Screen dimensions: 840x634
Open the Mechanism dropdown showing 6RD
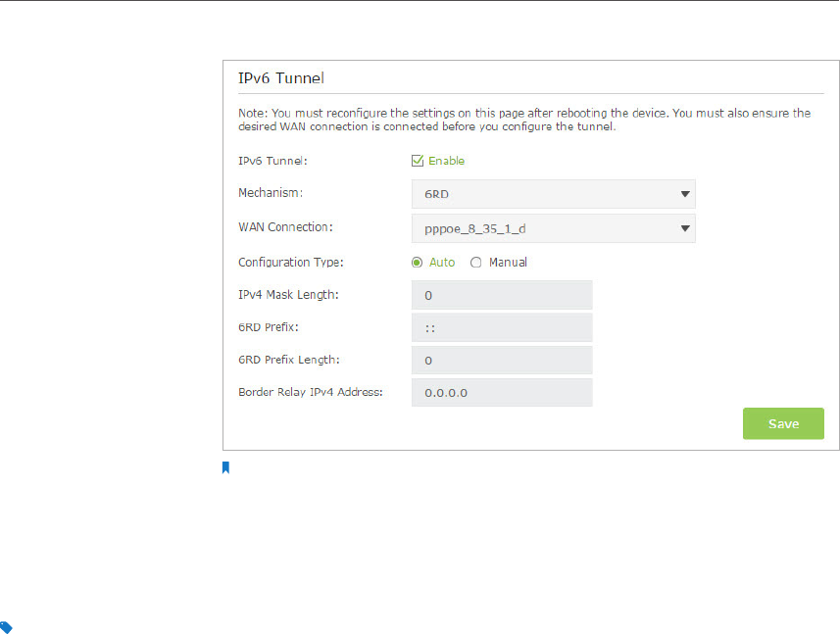(x=553, y=194)
